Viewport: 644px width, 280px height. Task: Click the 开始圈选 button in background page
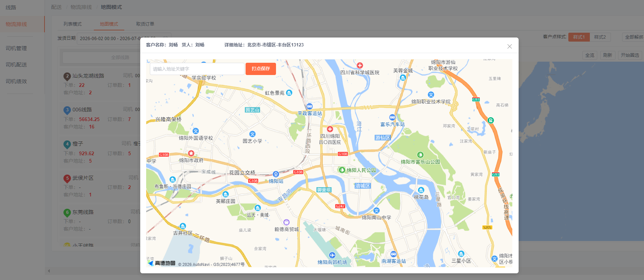coord(630,55)
